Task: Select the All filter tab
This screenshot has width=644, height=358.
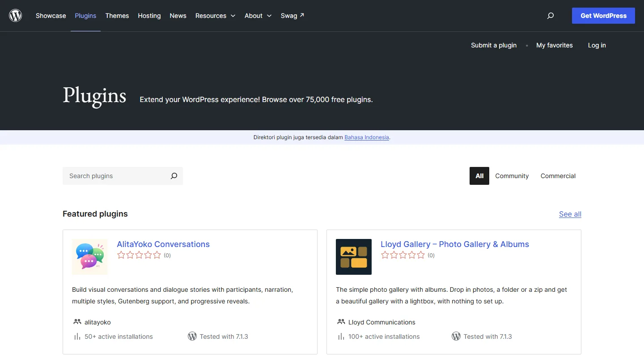Action: click(479, 176)
